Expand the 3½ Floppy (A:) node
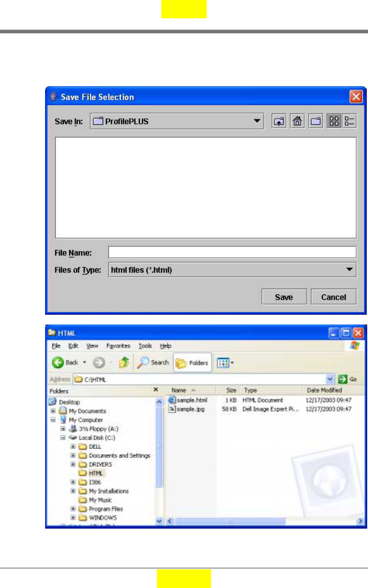Viewport: 368px width, 588px height. 63,429
